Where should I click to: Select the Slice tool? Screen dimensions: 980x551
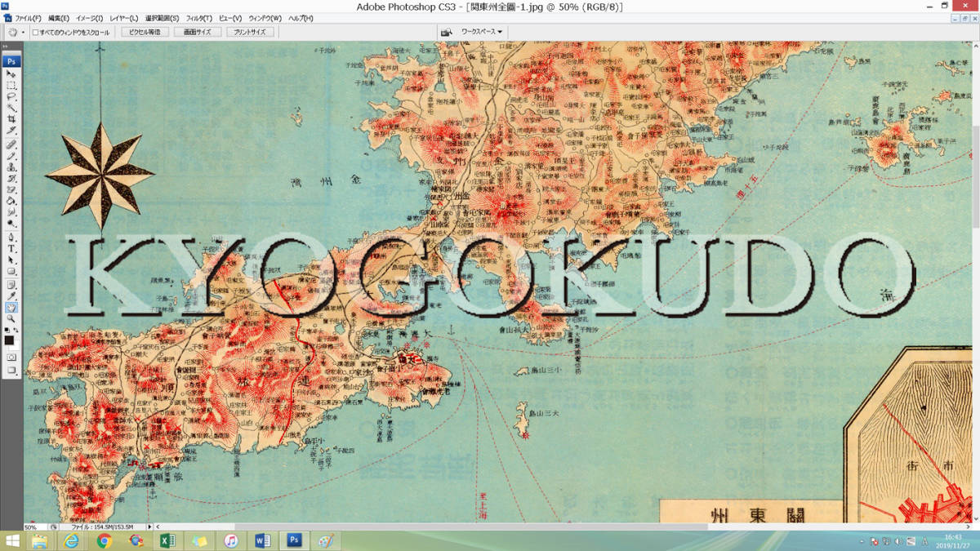coord(11,131)
